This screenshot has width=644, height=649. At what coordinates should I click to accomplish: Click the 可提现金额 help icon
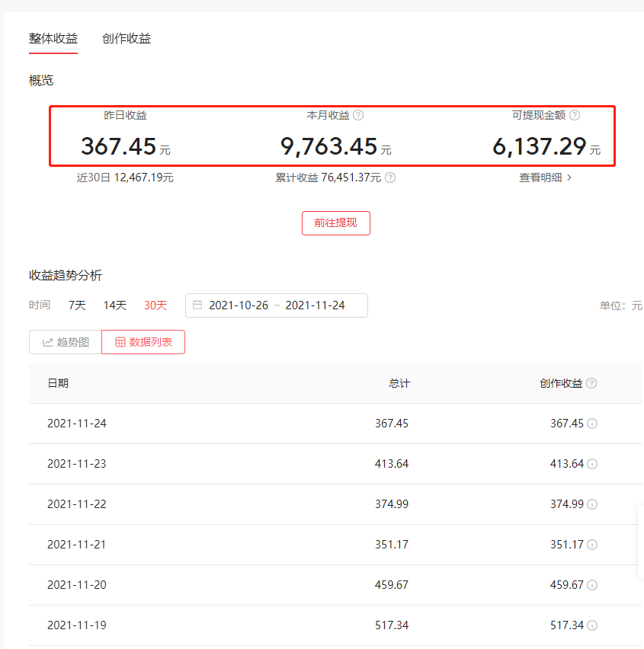pyautogui.click(x=576, y=115)
